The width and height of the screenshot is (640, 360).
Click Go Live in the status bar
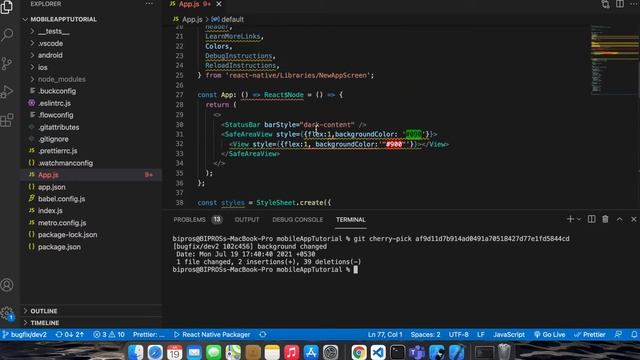click(549, 335)
